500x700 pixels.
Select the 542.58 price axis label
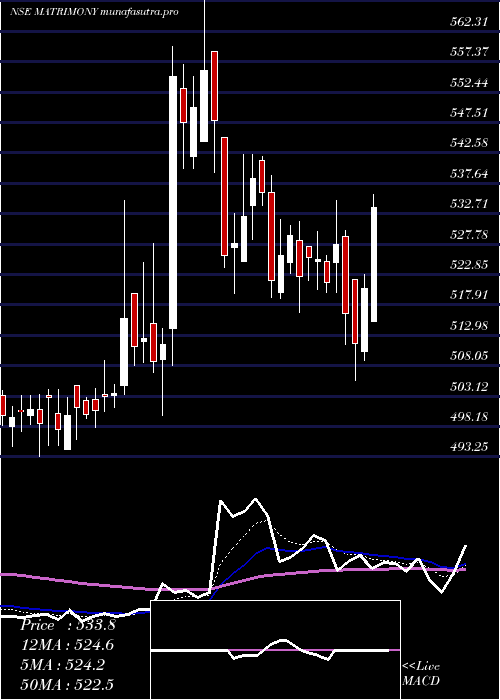point(469,143)
